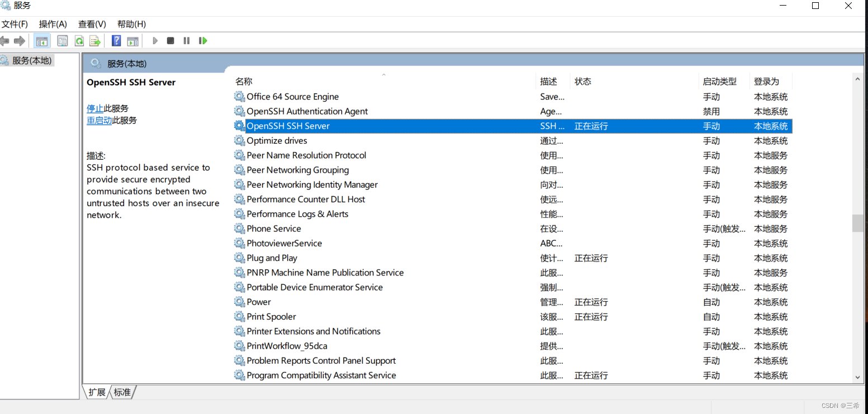The image size is (868, 414).
Task: Click the Forward navigation arrow
Action: [x=19, y=40]
